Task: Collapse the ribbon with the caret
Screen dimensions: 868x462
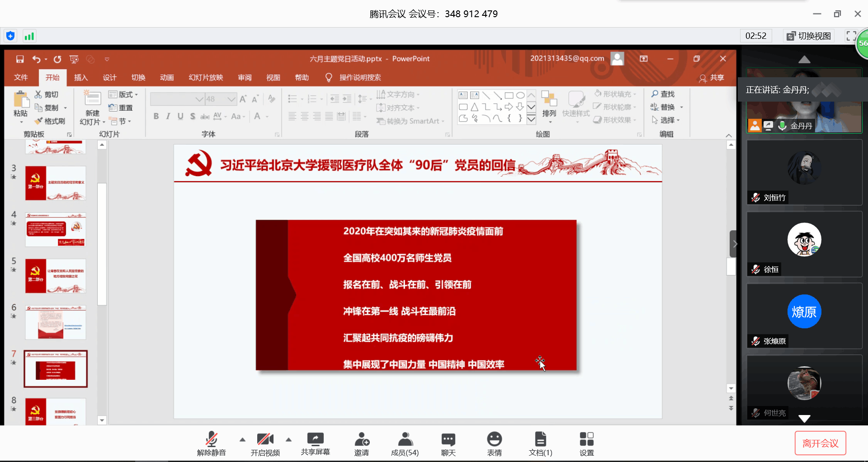Action: coord(729,135)
